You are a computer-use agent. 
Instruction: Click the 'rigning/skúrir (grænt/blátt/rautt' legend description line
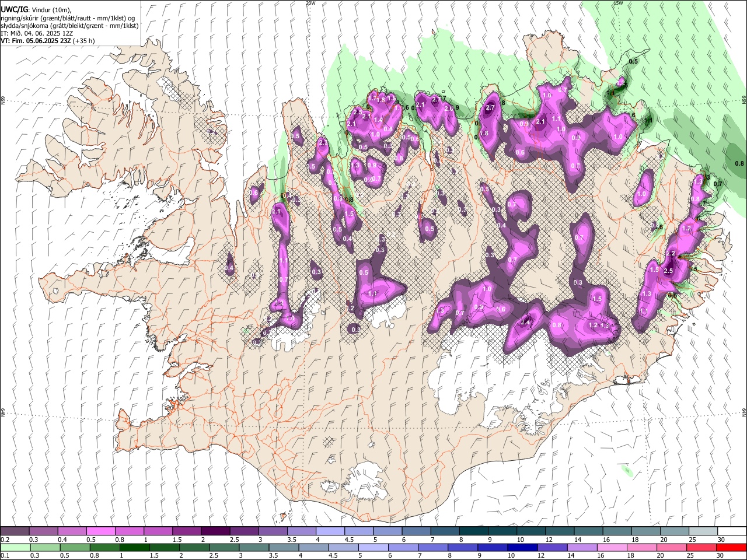tap(68, 17)
